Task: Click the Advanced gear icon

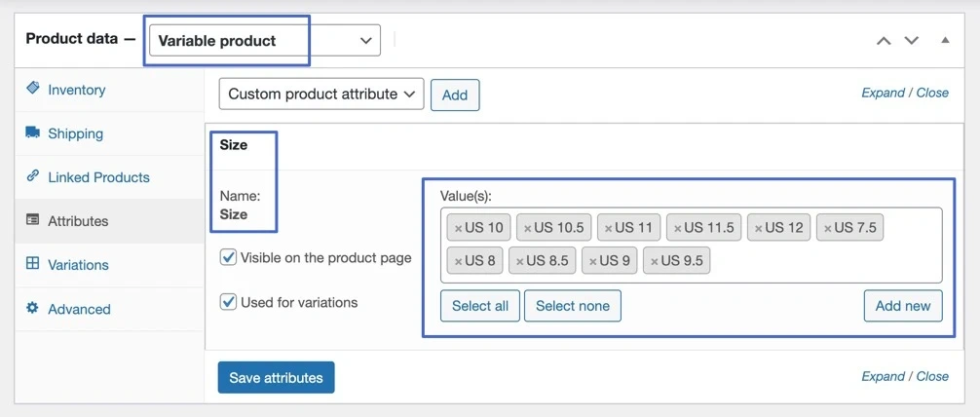Action: click(x=33, y=308)
